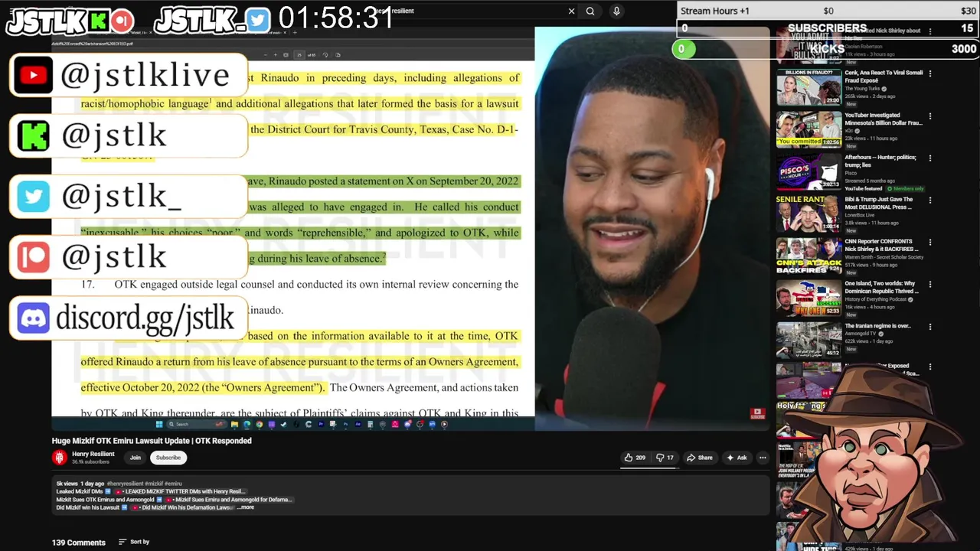Open more actions menu beside Ask
This screenshot has width=980, height=551.
[x=763, y=458]
